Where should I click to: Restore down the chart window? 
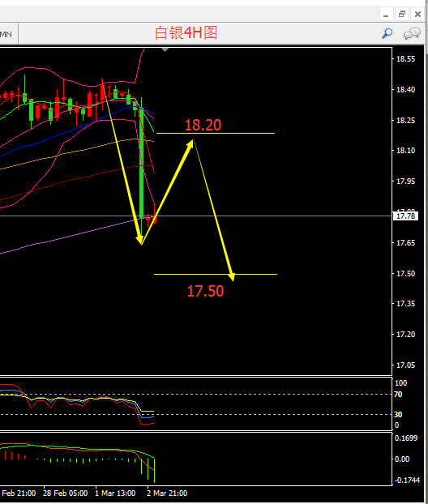(401, 14)
